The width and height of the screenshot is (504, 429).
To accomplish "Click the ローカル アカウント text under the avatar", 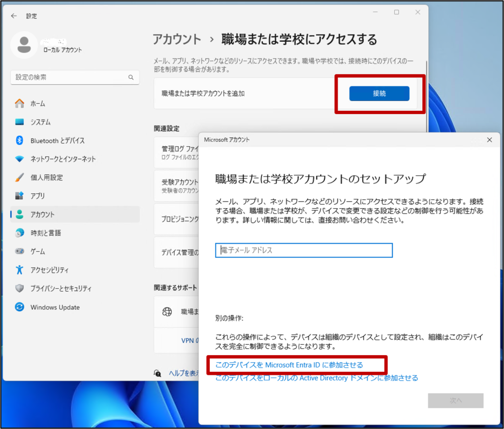I will tap(63, 50).
